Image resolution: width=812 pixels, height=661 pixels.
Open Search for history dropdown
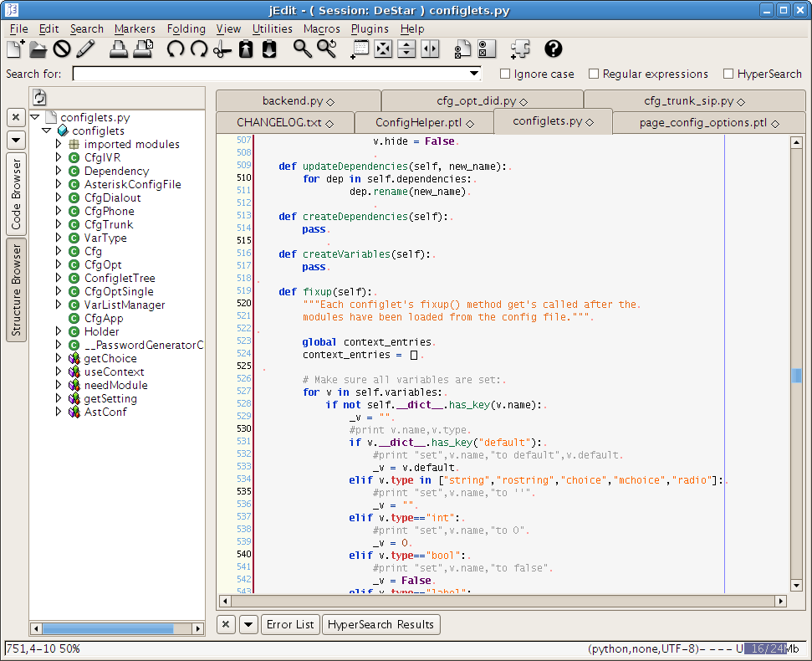point(474,74)
